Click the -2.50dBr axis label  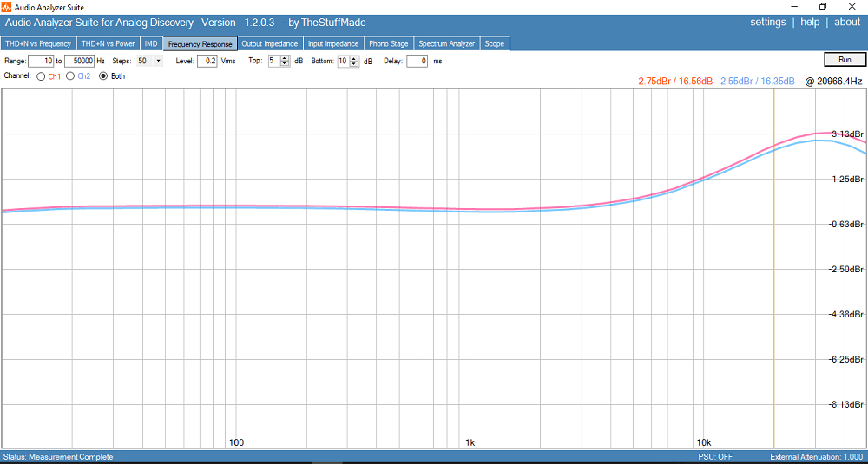click(x=846, y=270)
